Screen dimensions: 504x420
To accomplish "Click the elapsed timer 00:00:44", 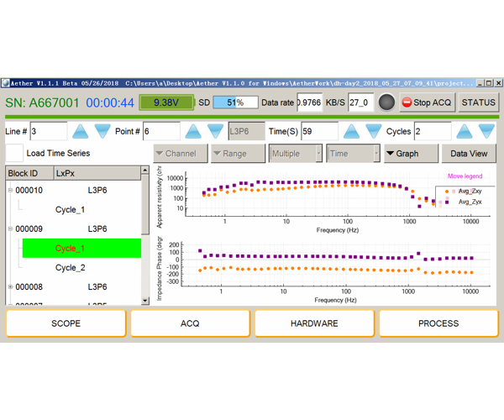I will [110, 102].
